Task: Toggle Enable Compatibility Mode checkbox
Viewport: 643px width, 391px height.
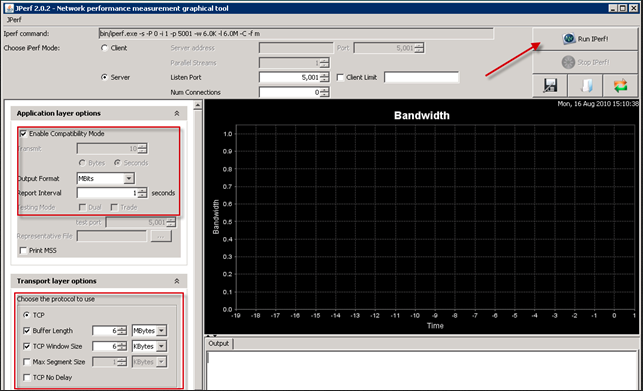Action: [23, 133]
